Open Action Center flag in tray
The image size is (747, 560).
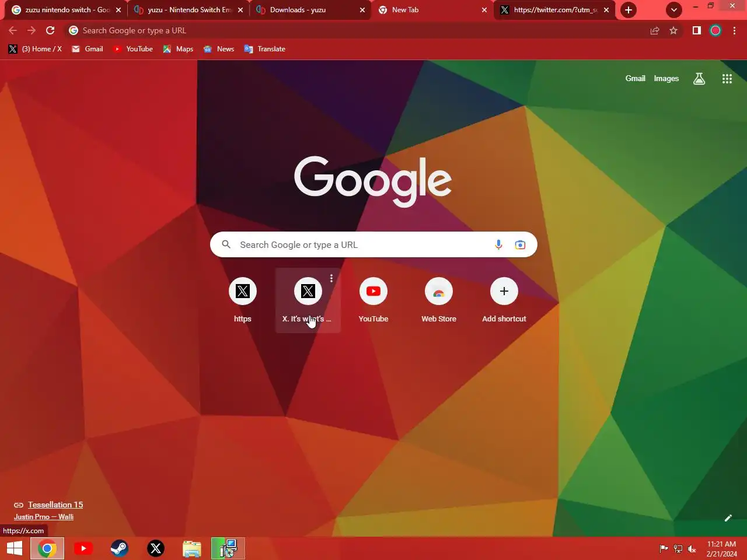(x=664, y=548)
